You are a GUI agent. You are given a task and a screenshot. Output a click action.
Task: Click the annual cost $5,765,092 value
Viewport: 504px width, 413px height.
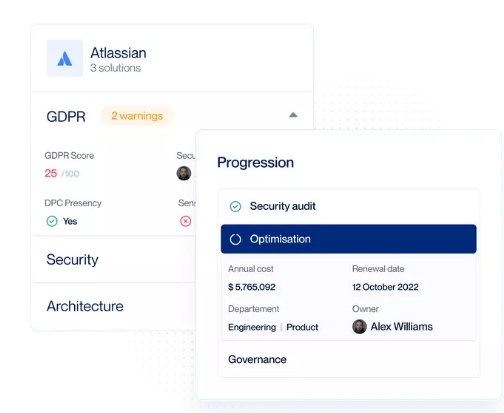(252, 287)
